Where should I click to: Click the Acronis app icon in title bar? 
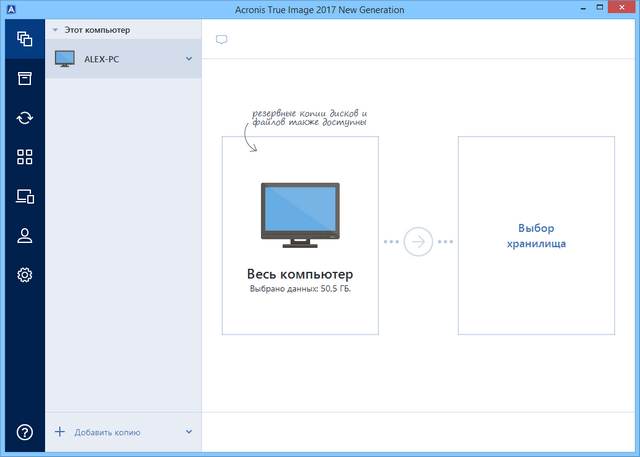(x=10, y=9)
